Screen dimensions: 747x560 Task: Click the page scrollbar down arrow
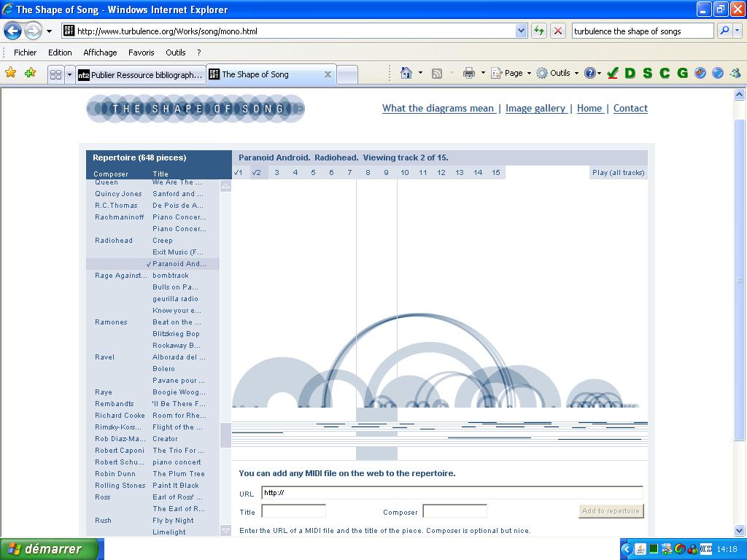740,530
